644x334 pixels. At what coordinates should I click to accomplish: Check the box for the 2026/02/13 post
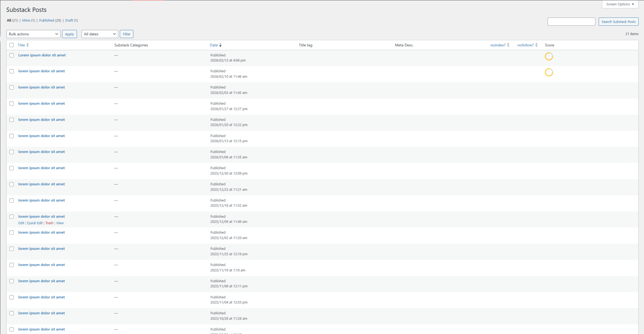[x=12, y=55]
